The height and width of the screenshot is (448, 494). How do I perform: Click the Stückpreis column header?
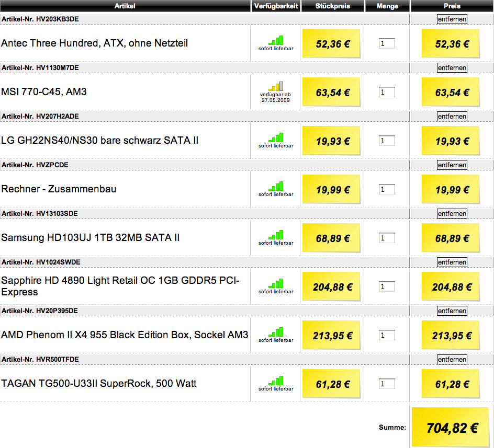click(333, 6)
